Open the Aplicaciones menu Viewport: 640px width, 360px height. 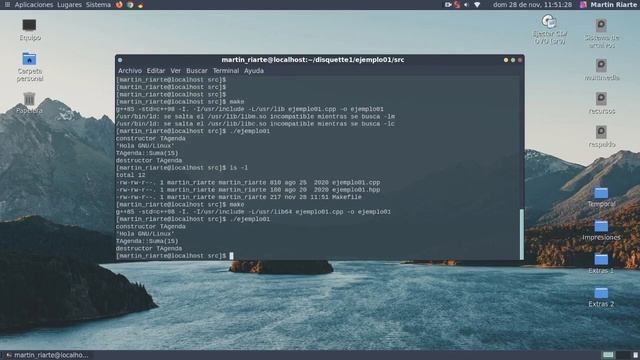[x=34, y=5]
